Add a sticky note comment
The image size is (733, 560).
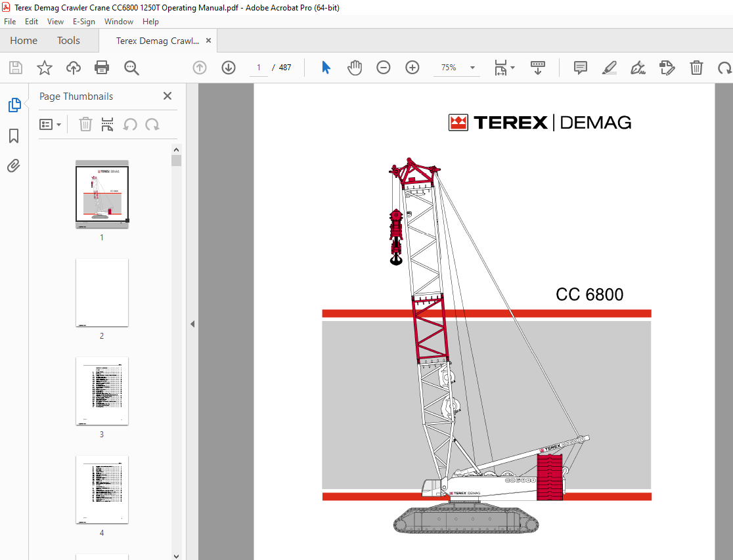(x=580, y=68)
